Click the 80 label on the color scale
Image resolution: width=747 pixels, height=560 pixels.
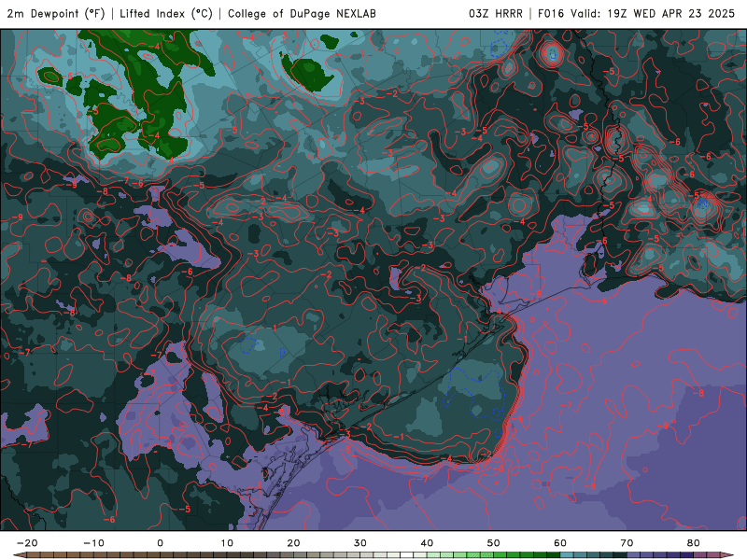tap(694, 543)
